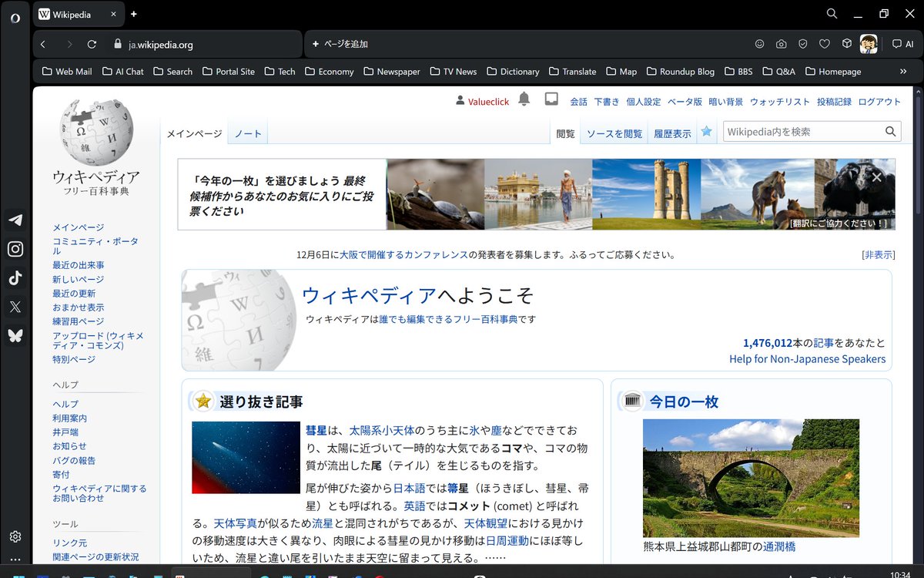Reload the current page
This screenshot has width=924, height=578.
click(x=92, y=44)
